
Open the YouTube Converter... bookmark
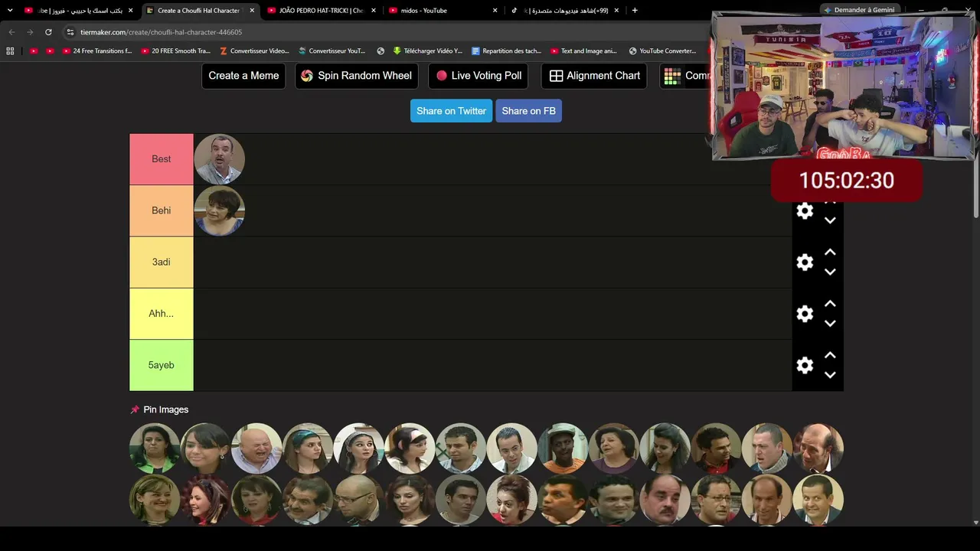coord(663,51)
